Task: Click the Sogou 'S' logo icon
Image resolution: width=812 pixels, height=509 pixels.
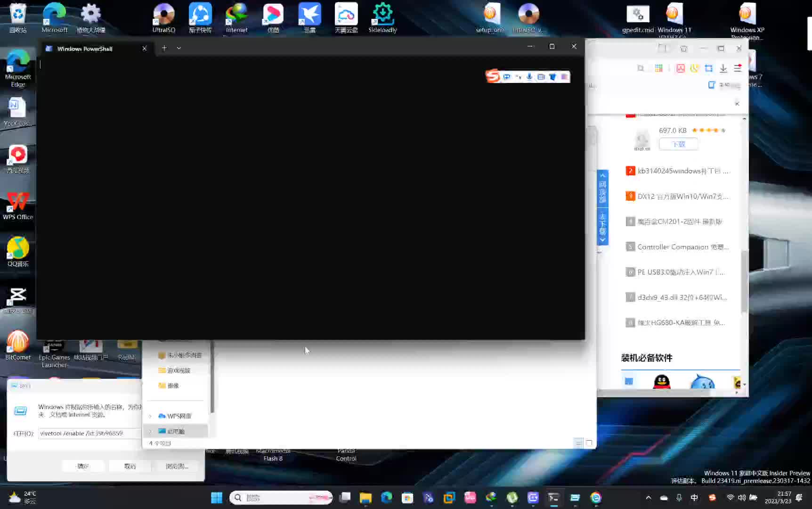Action: (x=493, y=76)
